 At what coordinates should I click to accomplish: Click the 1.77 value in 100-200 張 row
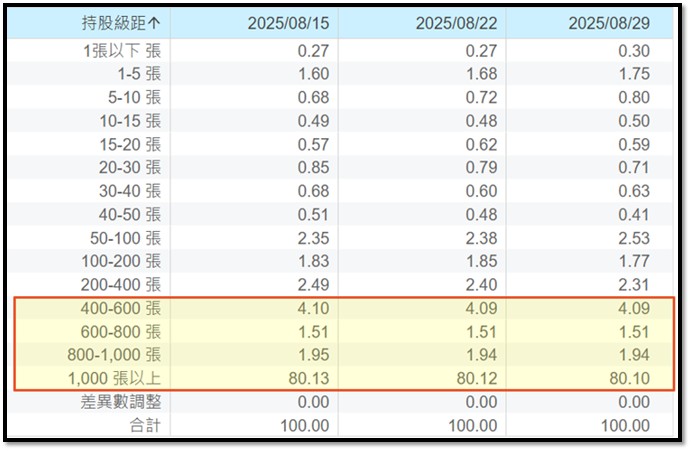pos(634,261)
